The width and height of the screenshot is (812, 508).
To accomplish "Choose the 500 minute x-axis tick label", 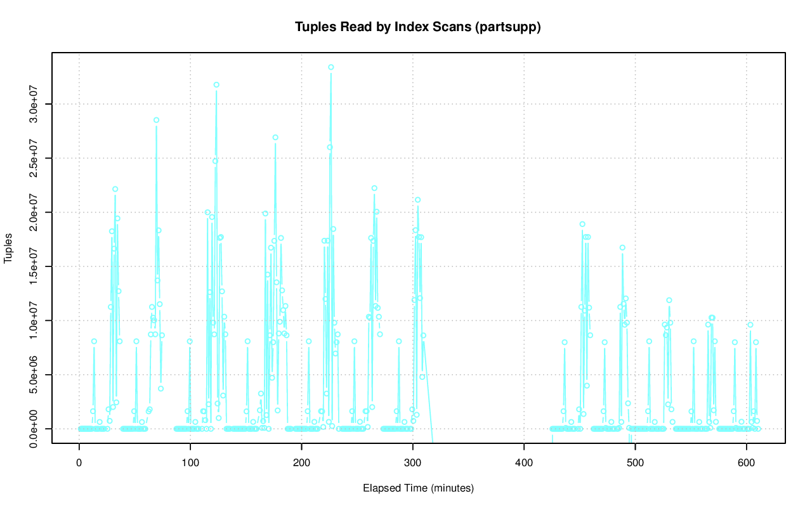I will click(x=636, y=462).
